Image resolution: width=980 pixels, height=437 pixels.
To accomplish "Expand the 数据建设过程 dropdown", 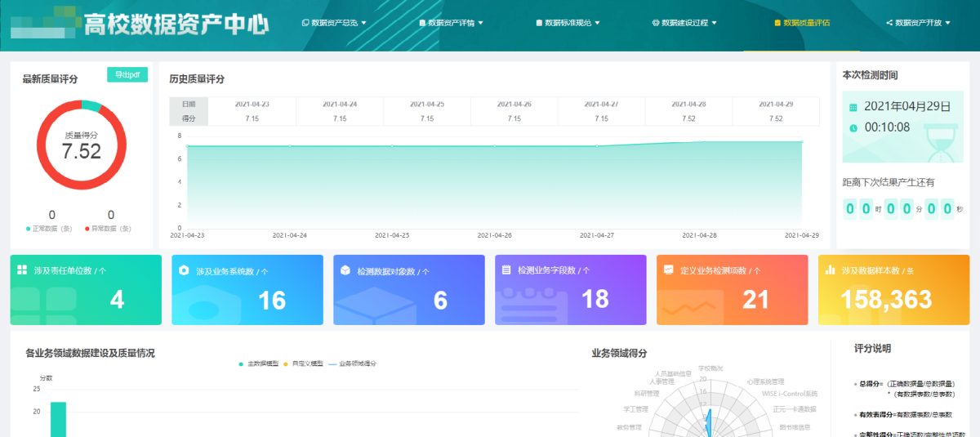I will click(684, 23).
